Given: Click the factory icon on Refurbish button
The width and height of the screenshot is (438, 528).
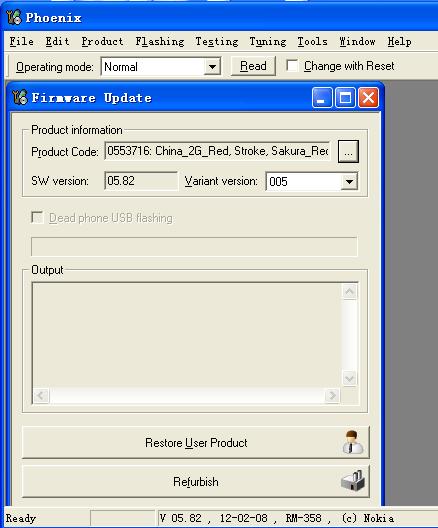Looking at the screenshot, I should point(353,481).
